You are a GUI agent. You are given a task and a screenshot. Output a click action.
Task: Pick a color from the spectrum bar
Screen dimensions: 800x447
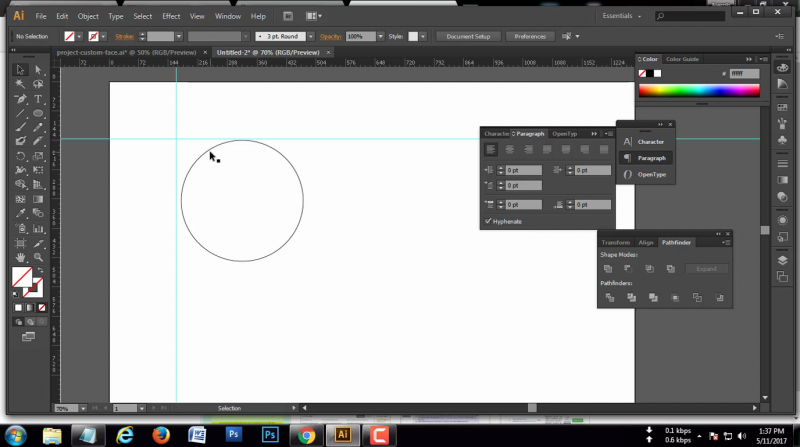(x=698, y=91)
